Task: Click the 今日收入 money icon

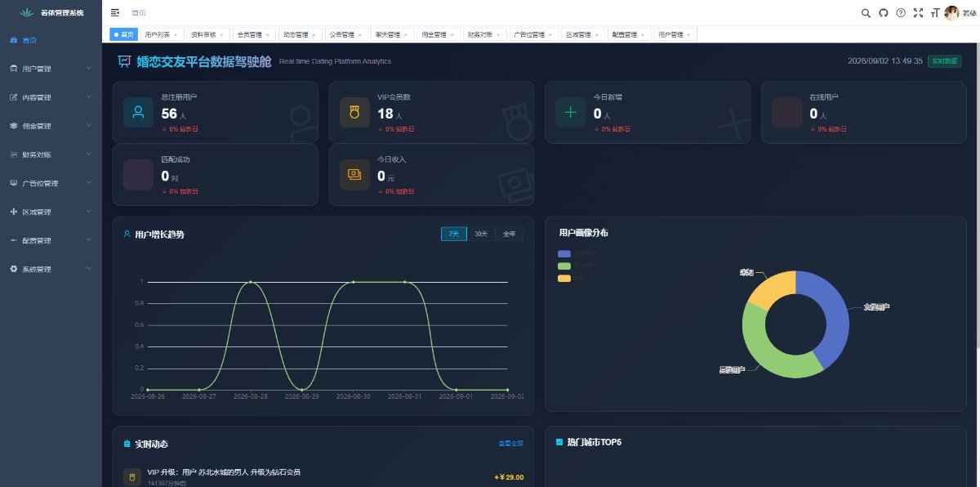Action: tap(354, 175)
